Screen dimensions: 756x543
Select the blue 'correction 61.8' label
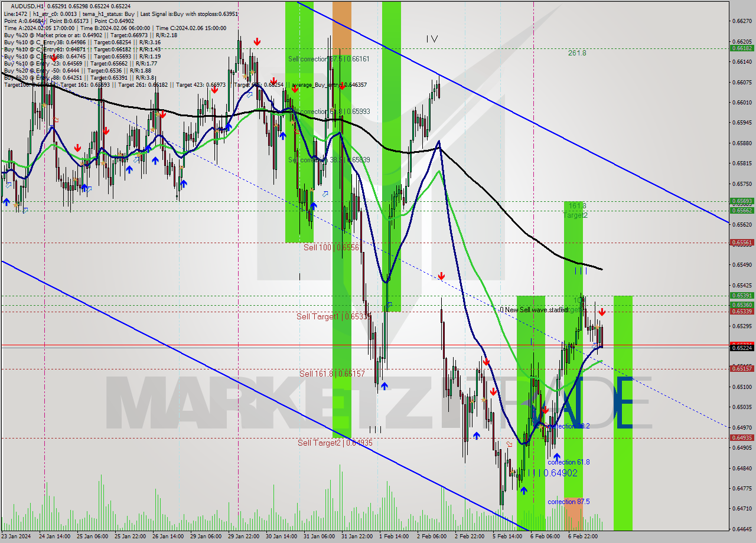click(569, 462)
